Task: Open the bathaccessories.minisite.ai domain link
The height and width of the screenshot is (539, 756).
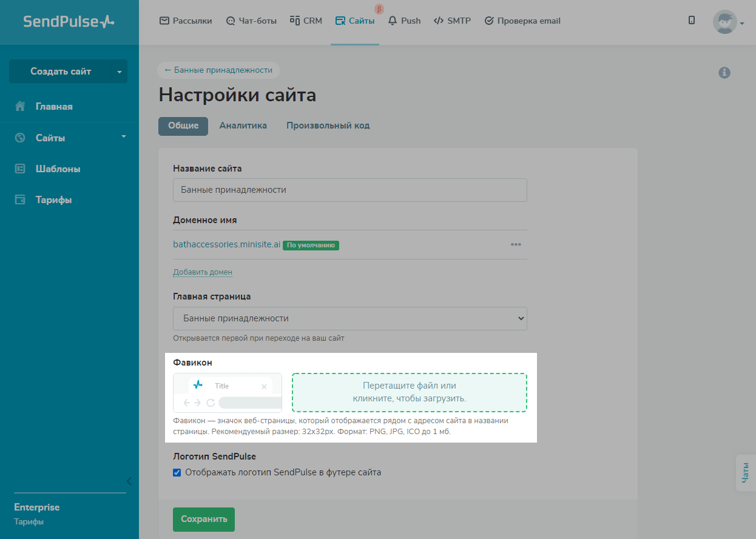Action: pyautogui.click(x=227, y=245)
